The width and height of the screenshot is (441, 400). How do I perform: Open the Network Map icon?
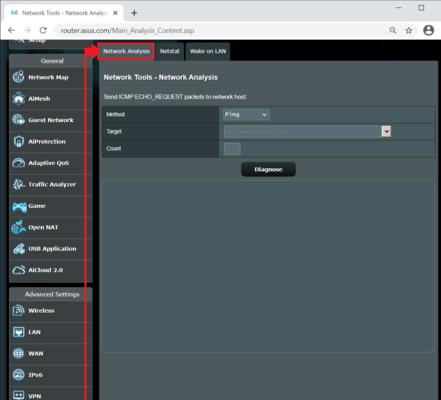coord(19,77)
